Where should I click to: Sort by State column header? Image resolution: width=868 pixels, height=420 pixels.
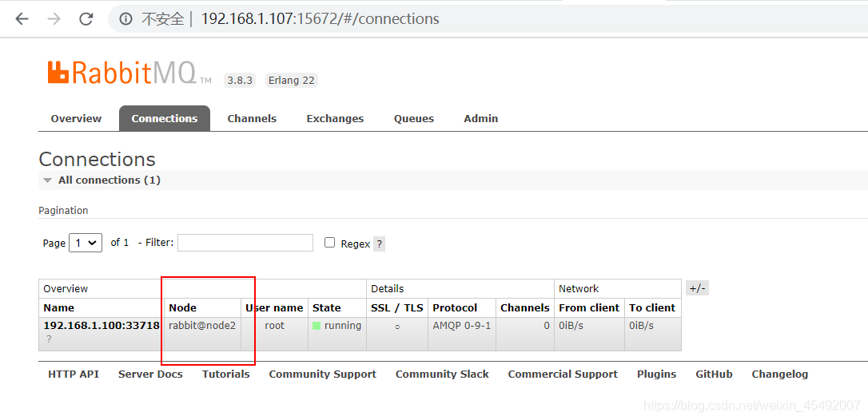pyautogui.click(x=327, y=307)
